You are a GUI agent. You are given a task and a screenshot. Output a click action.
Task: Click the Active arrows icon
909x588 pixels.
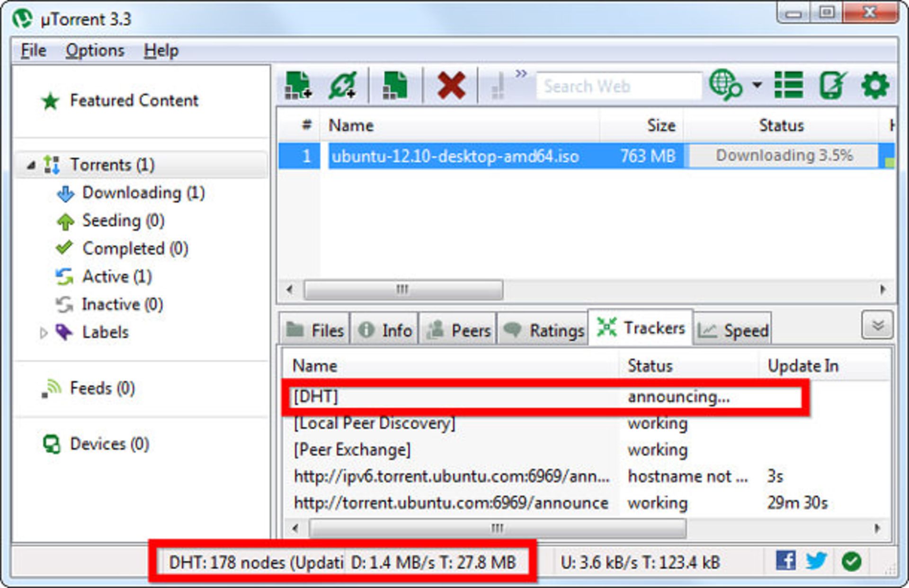(64, 277)
